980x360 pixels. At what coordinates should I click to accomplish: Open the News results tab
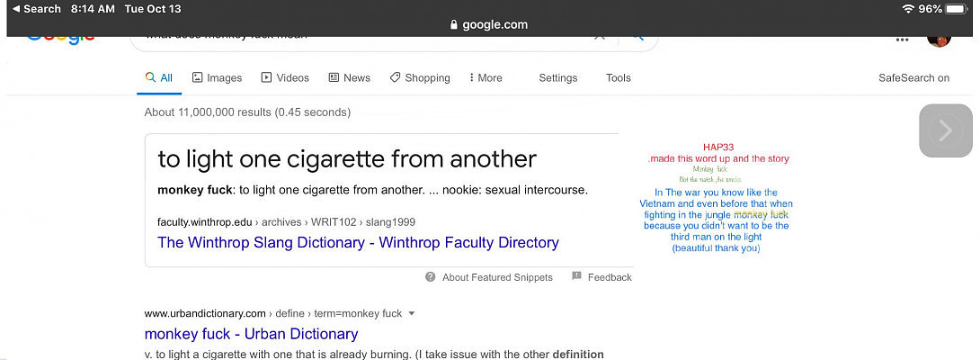point(349,78)
